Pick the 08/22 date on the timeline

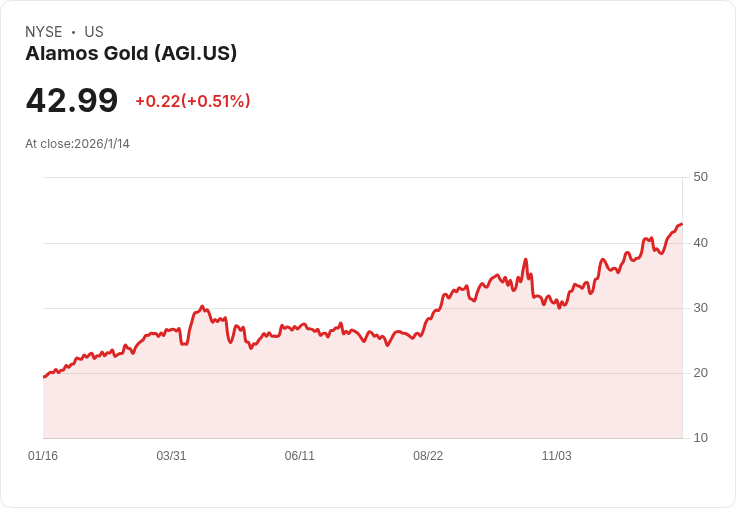click(428, 455)
